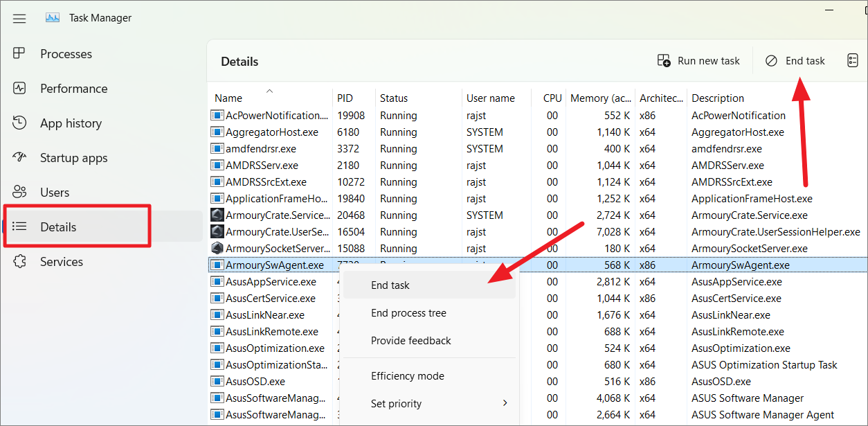
Task: Sort processes by PID column header
Action: pyautogui.click(x=345, y=98)
